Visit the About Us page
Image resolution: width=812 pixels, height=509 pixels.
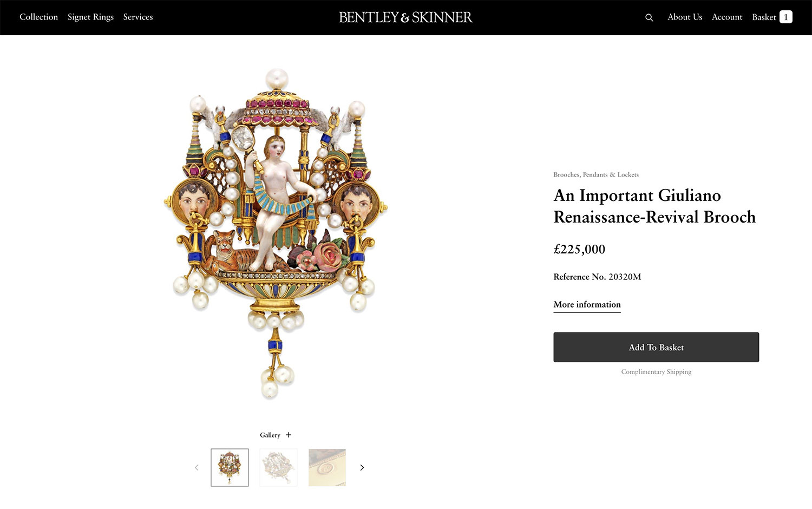click(685, 17)
